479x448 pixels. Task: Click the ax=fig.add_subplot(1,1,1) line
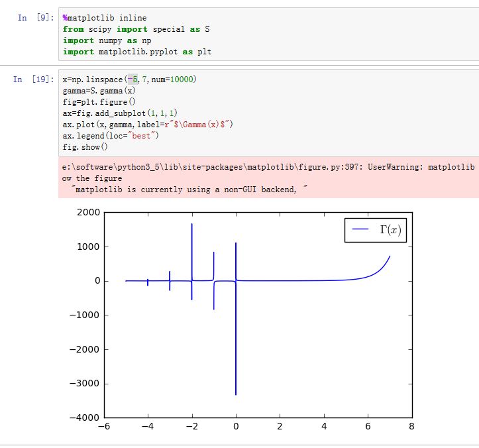coord(120,113)
